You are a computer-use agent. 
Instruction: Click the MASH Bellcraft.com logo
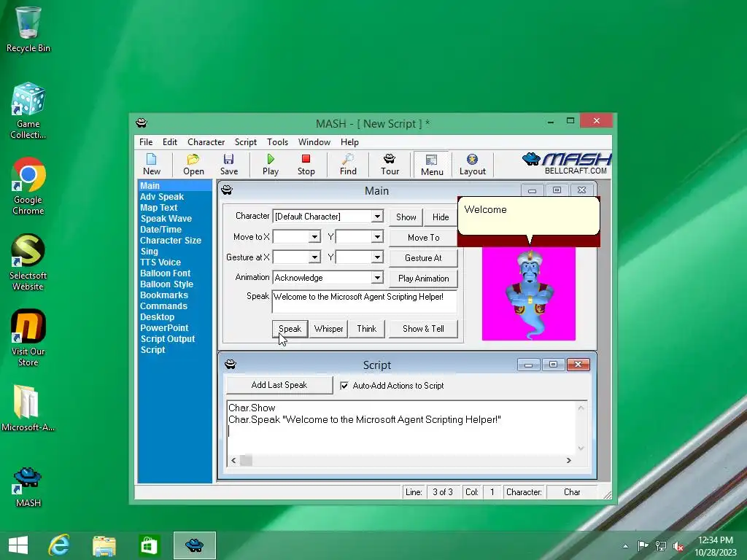click(566, 164)
